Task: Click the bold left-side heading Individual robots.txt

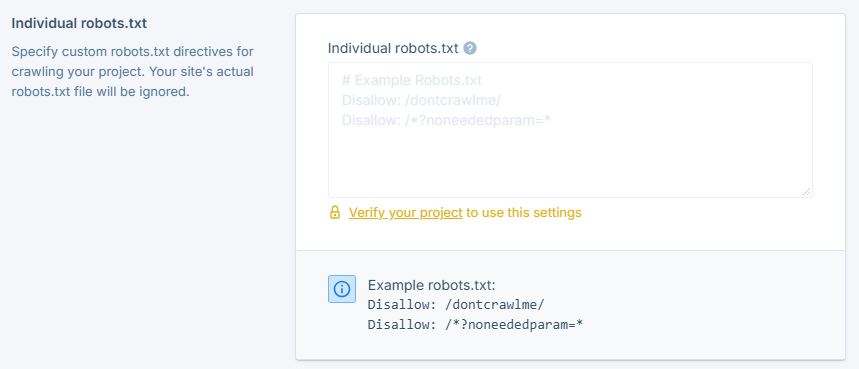Action: 79,24
